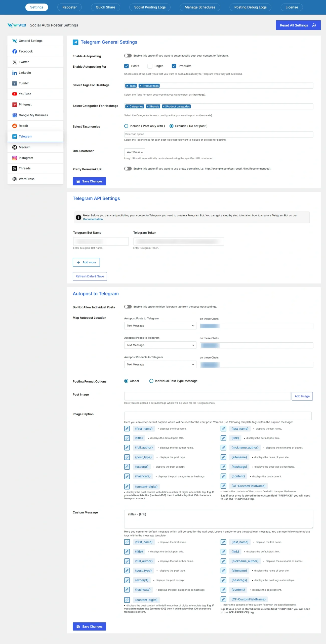Toggle Do Not Allow Individual Posts switch
This screenshot has width=326, height=644.
pos(128,307)
